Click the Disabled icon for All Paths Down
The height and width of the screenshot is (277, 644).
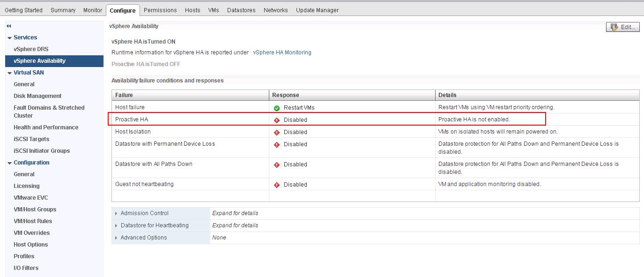tap(277, 165)
